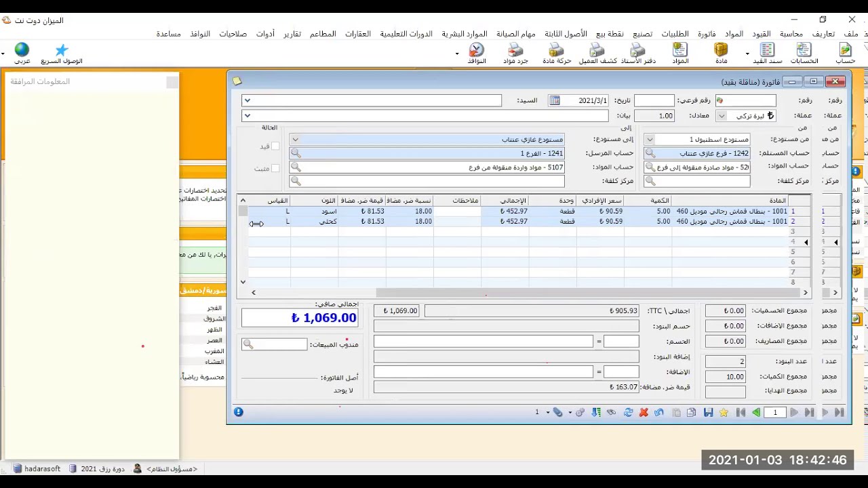The image size is (868, 488).
Task: Open the ملف (File) menu
Action: point(850,34)
